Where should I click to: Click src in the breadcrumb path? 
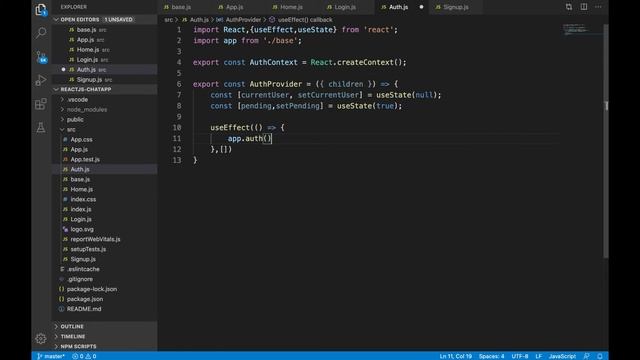point(169,20)
